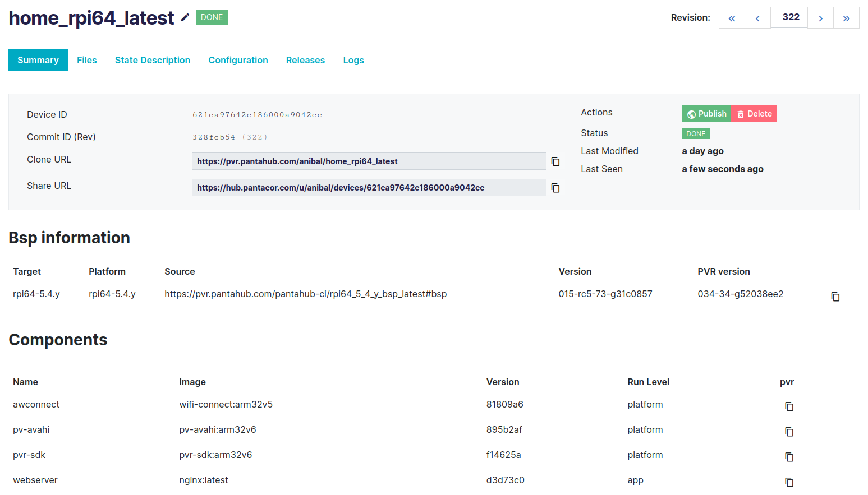
Task: Delete this device
Action: (x=754, y=114)
